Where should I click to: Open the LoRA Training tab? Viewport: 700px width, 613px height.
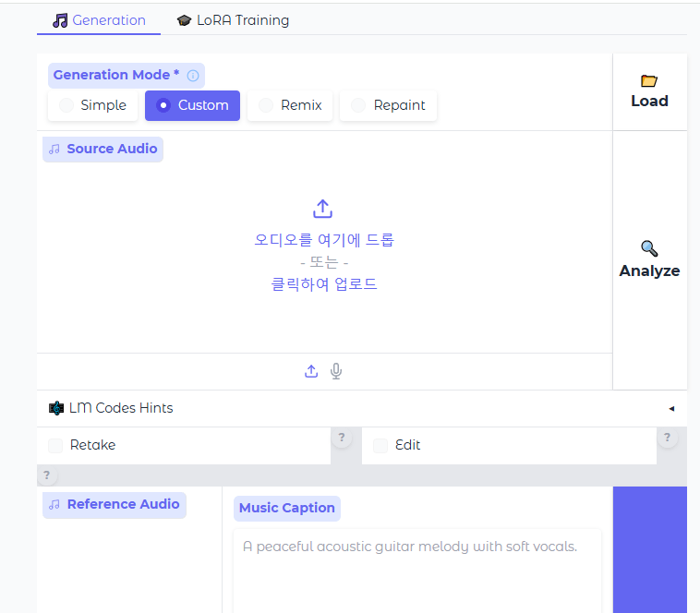pos(233,20)
